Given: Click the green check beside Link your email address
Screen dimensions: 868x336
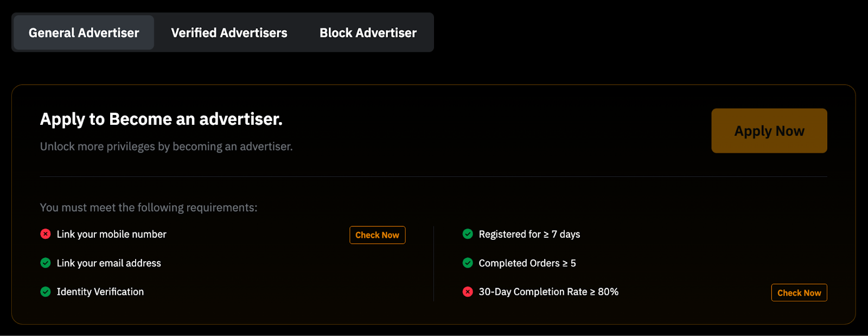Looking at the screenshot, I should 46,263.
